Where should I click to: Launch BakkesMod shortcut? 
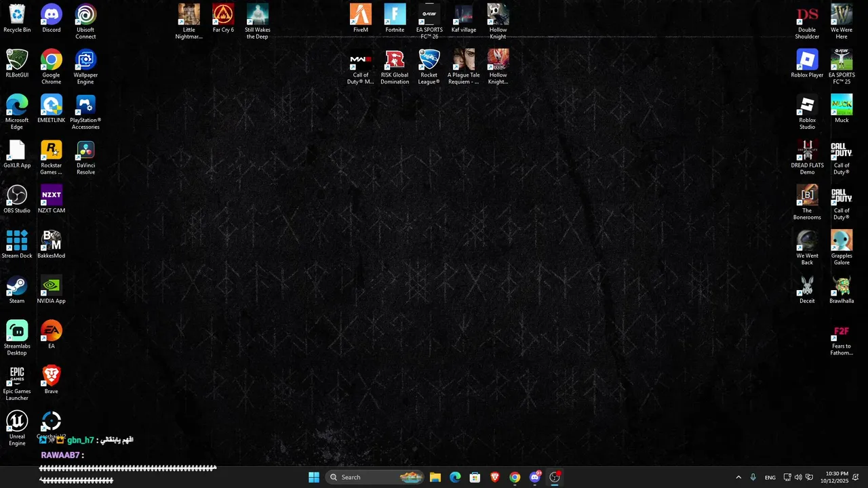[52, 245]
